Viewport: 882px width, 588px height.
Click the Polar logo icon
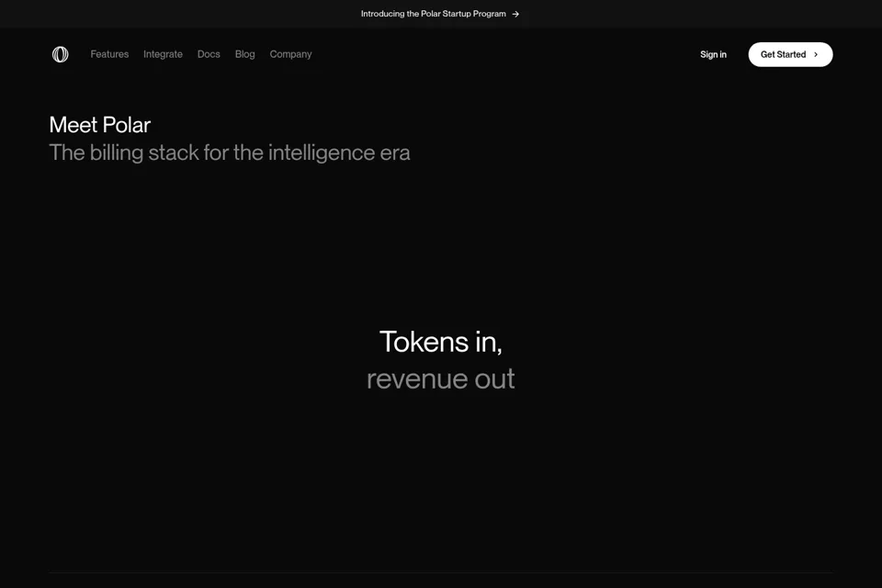(x=61, y=54)
